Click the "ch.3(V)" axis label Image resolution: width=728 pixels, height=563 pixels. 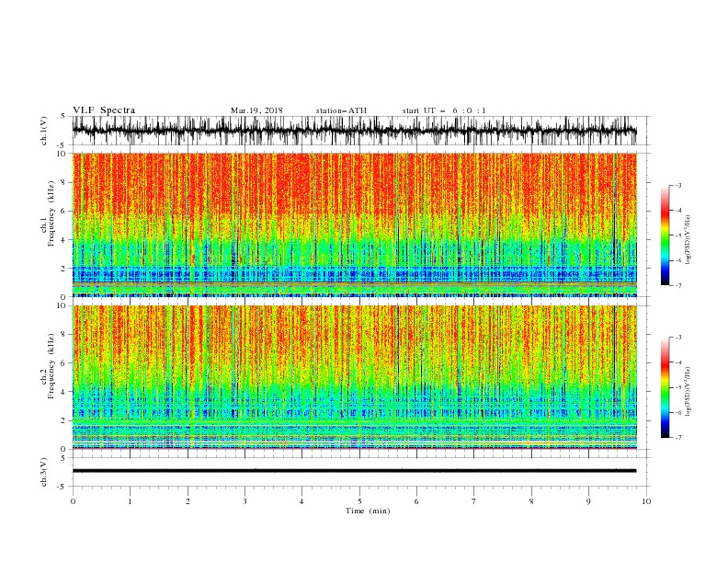tap(44, 472)
